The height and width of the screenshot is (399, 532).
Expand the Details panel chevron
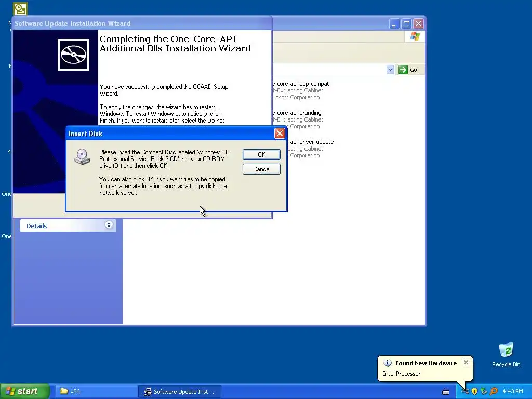pos(109,225)
